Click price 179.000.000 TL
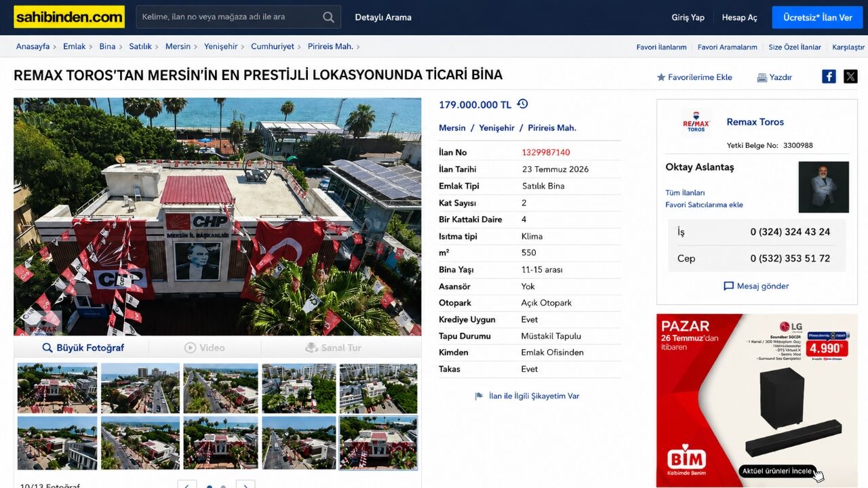868x488 pixels. [x=475, y=104]
